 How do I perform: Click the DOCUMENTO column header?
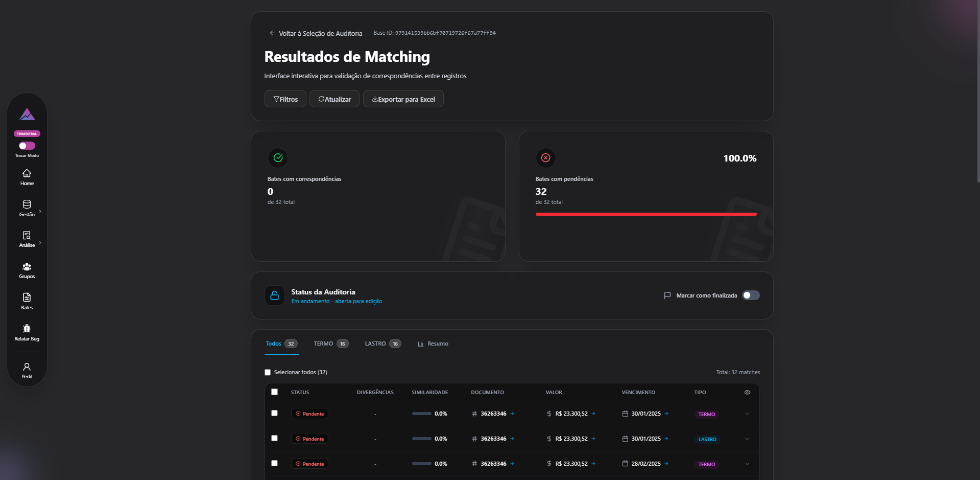(488, 393)
